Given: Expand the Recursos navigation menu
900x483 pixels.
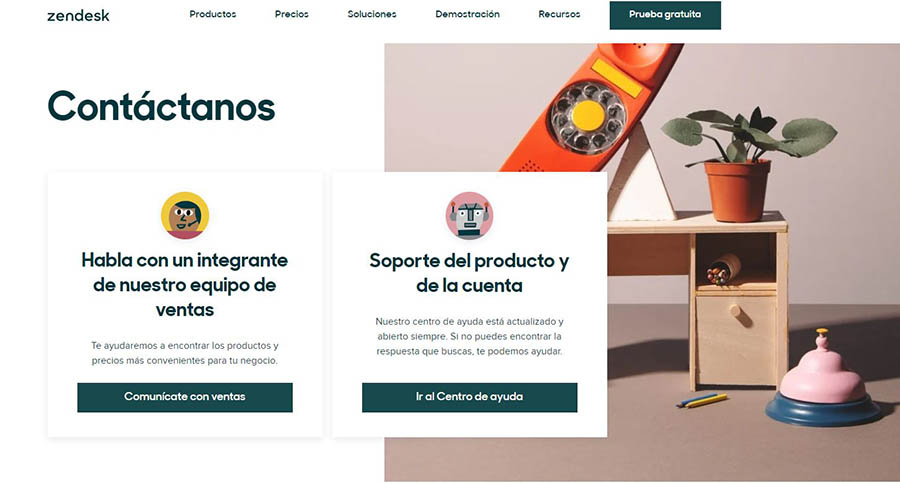Looking at the screenshot, I should point(559,14).
